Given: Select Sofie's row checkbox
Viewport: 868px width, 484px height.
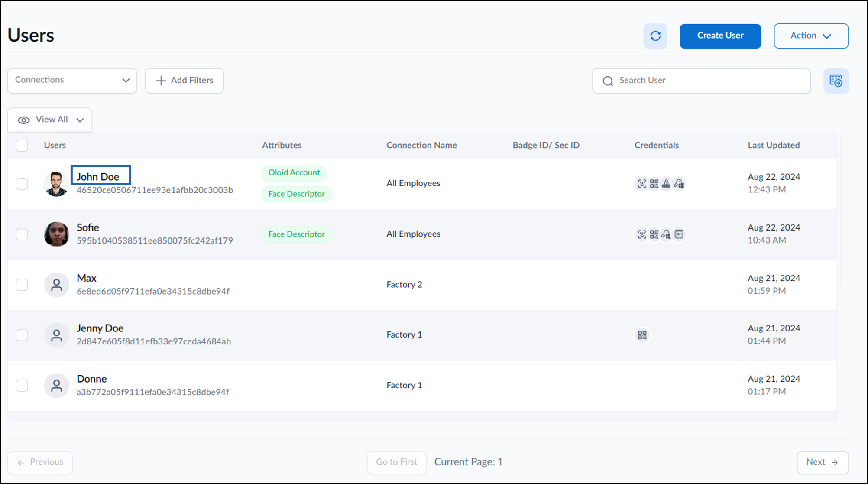Looking at the screenshot, I should 22,234.
